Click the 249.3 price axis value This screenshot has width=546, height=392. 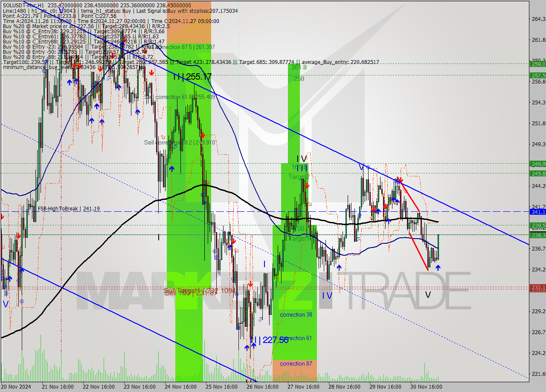coord(538,144)
